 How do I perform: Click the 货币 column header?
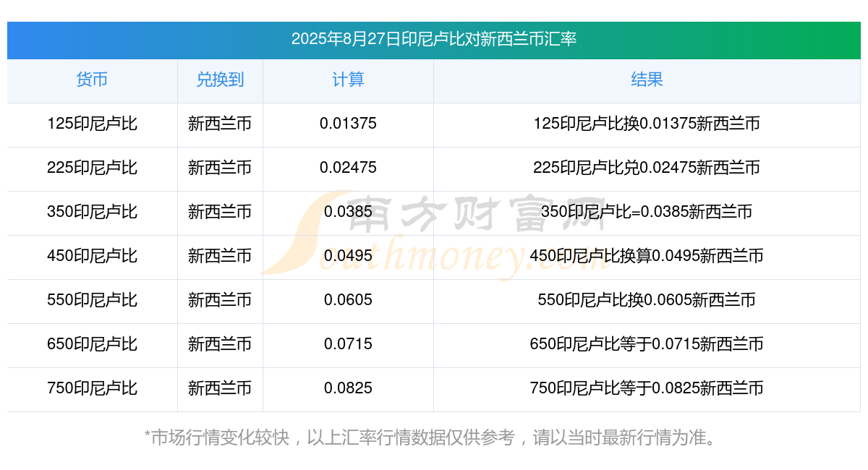click(x=92, y=80)
